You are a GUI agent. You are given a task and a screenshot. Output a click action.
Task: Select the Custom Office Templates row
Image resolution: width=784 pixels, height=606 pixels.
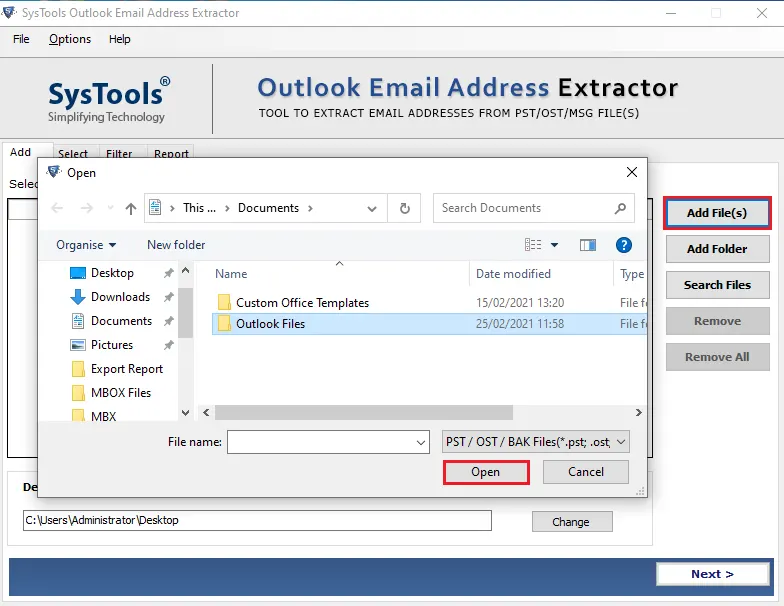pos(429,303)
